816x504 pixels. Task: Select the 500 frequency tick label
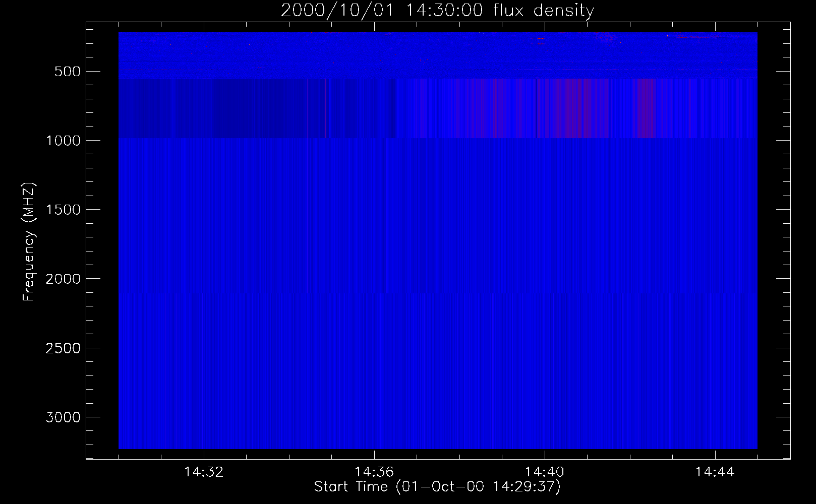click(x=67, y=72)
